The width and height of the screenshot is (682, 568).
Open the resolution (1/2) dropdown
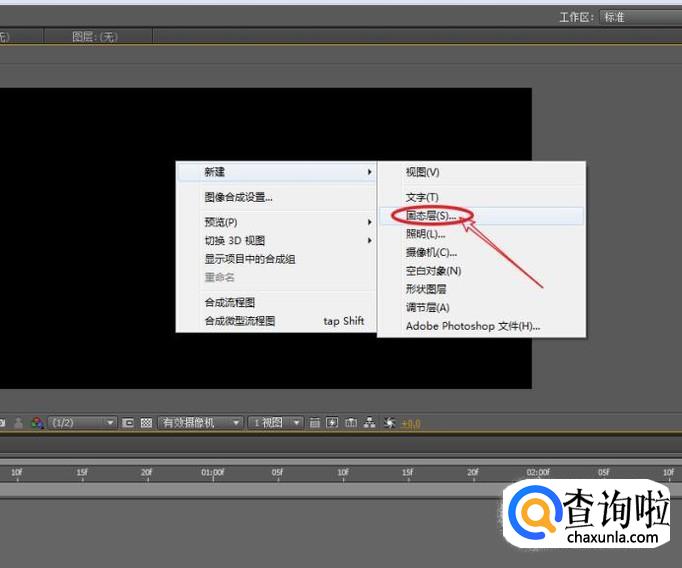tap(82, 423)
